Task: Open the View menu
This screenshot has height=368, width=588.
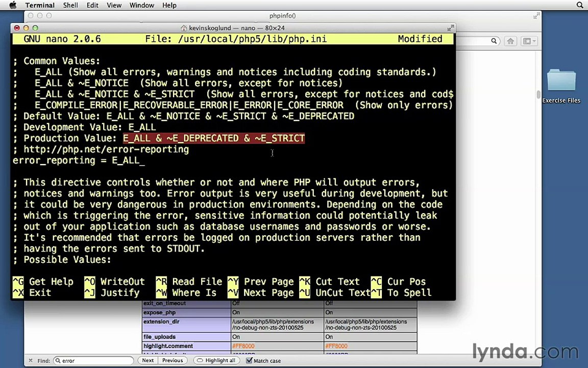Action: click(x=114, y=5)
